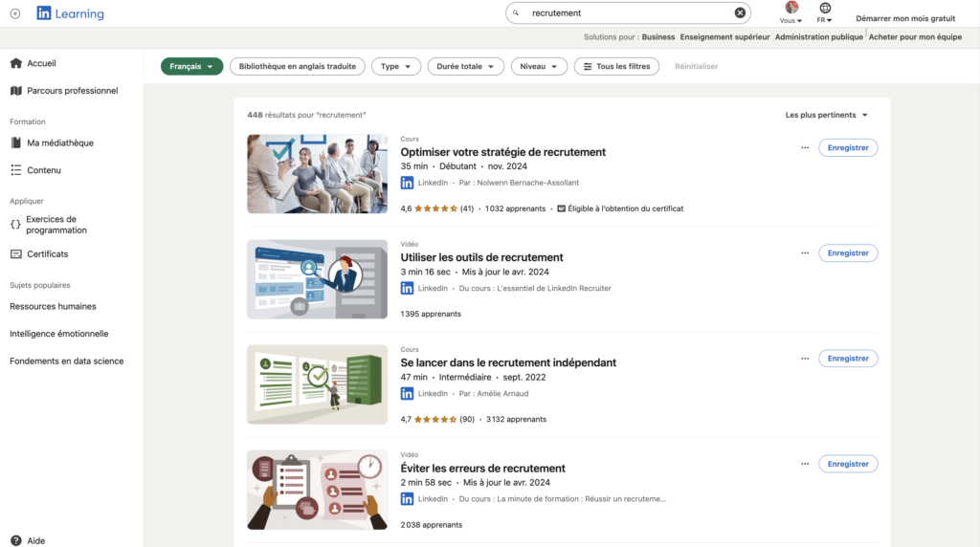The width and height of the screenshot is (980, 547).
Task: Click LinkedIn icon under Se lancer dans le recrutement
Action: click(407, 394)
